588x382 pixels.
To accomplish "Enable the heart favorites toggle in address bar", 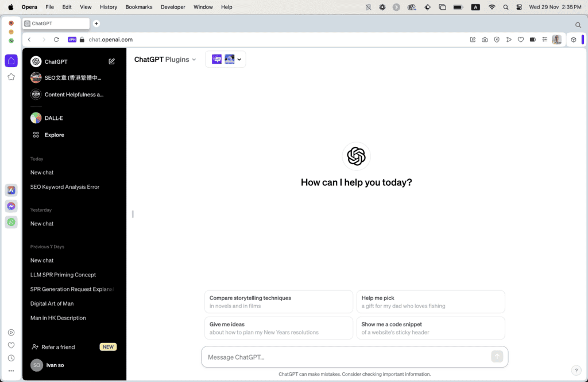I will point(520,40).
